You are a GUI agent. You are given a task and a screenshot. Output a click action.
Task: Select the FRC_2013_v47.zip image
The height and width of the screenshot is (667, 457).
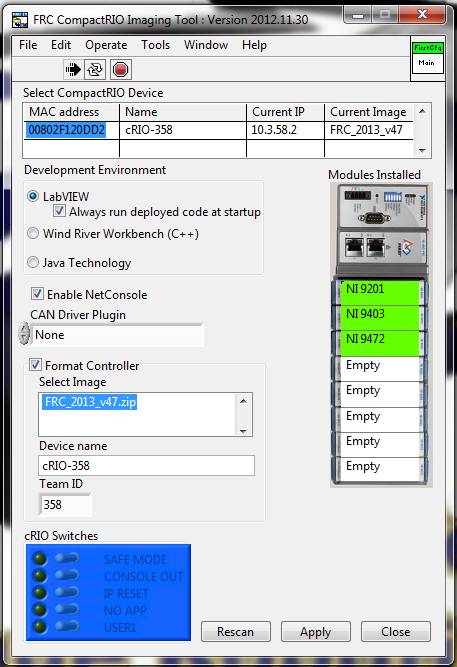click(x=90, y=402)
